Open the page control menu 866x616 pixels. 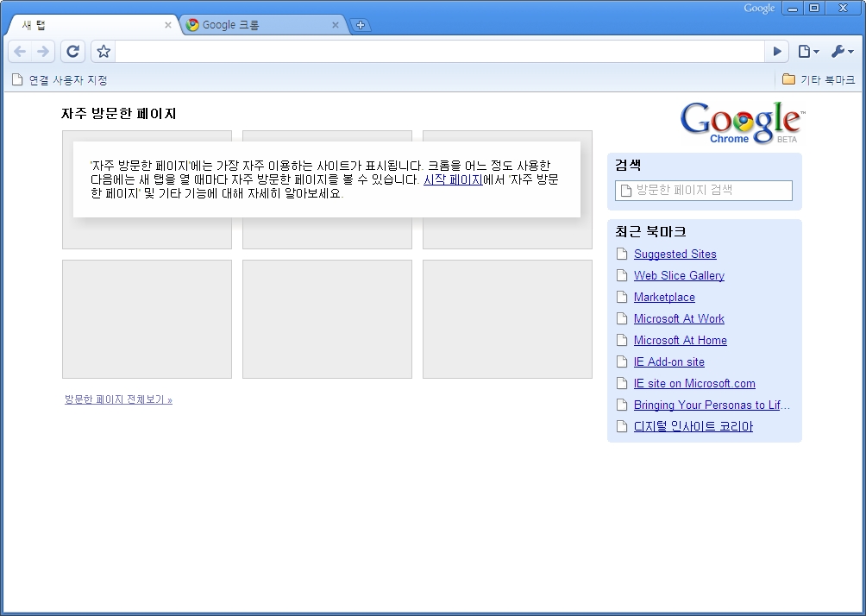(808, 52)
